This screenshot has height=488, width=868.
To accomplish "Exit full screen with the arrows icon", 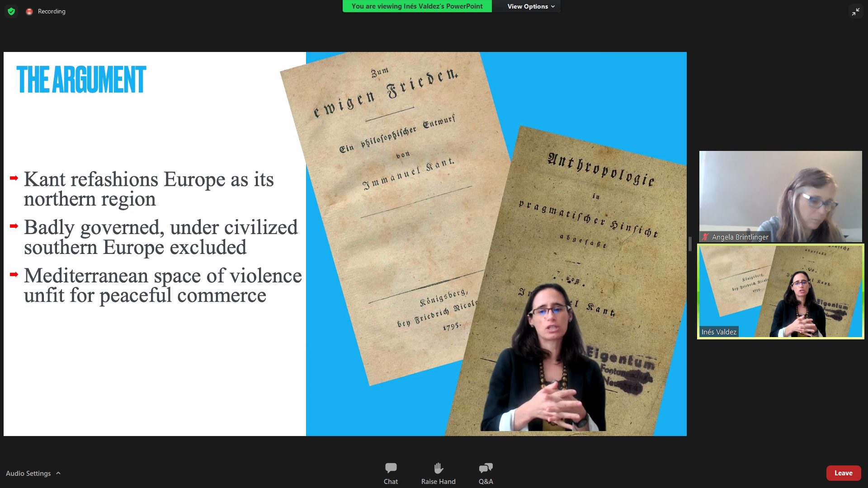I will [856, 12].
